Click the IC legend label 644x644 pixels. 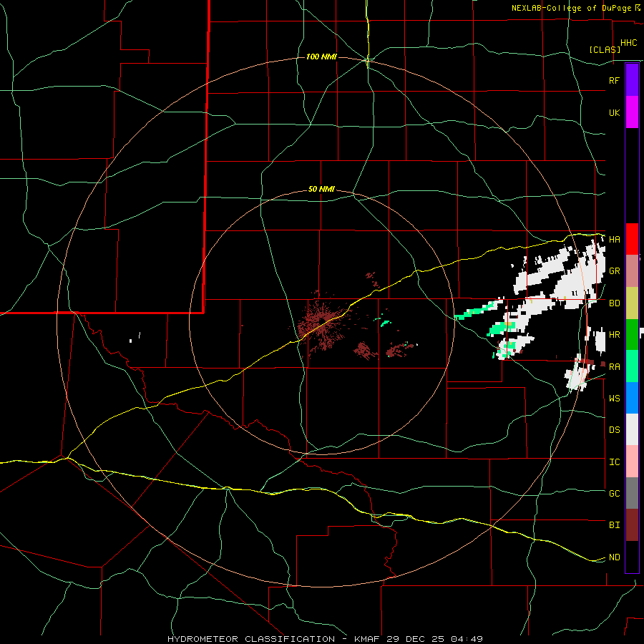coord(614,462)
